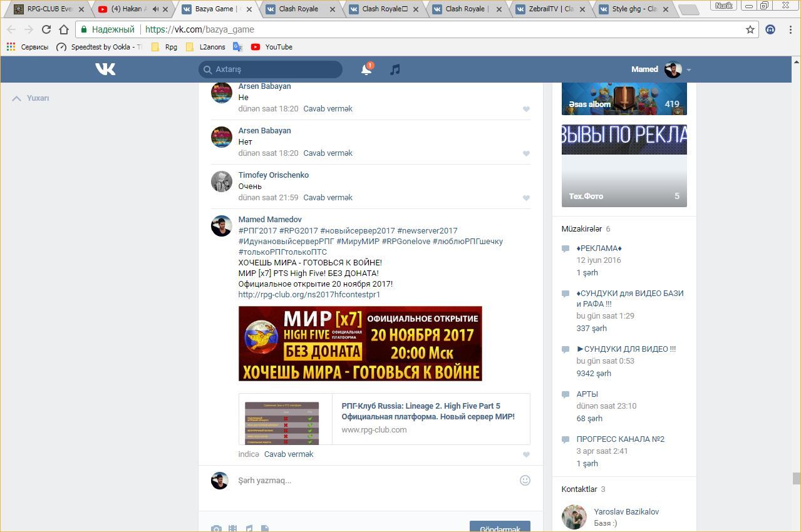Open Google Translate bookmark icon

click(237, 47)
